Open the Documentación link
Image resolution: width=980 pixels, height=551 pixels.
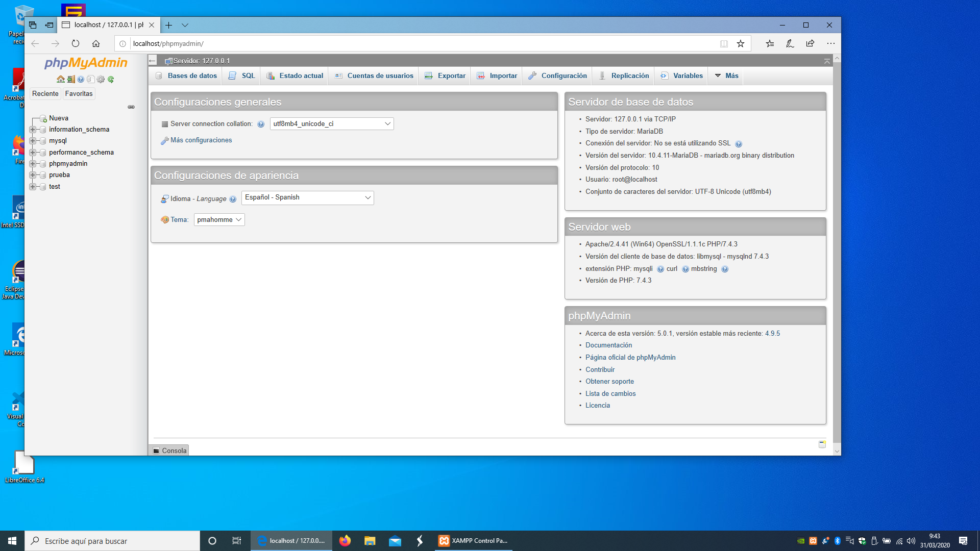(x=608, y=345)
